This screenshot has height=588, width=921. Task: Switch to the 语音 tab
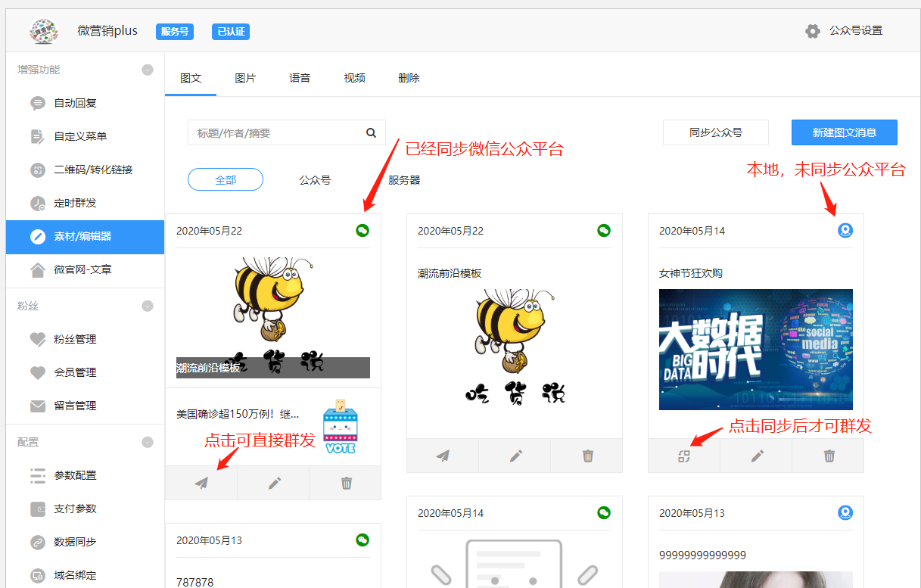300,78
